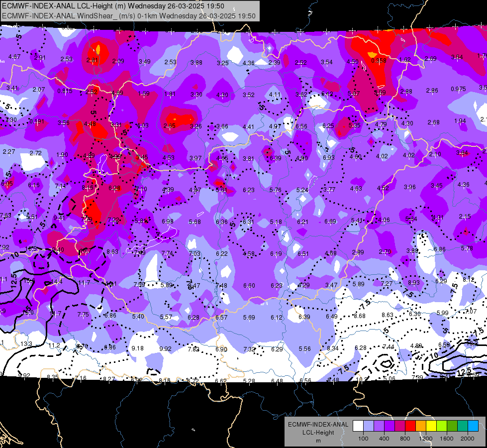Choose the yellow legend swatch

point(431,426)
